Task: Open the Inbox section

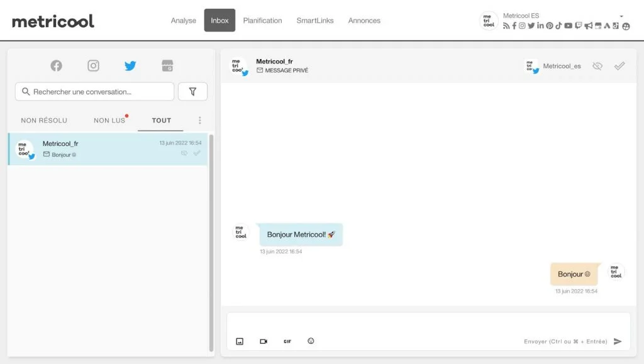Action: click(219, 21)
